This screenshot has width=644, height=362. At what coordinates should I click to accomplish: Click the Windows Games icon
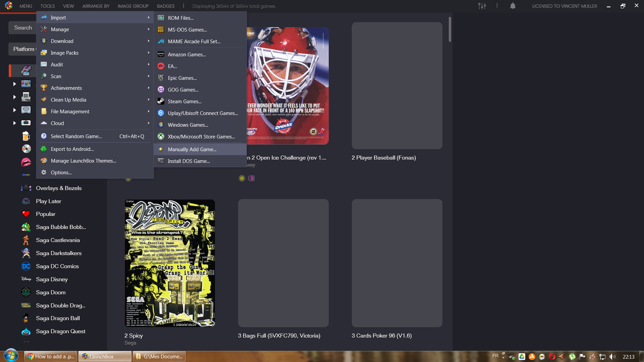[x=161, y=125]
